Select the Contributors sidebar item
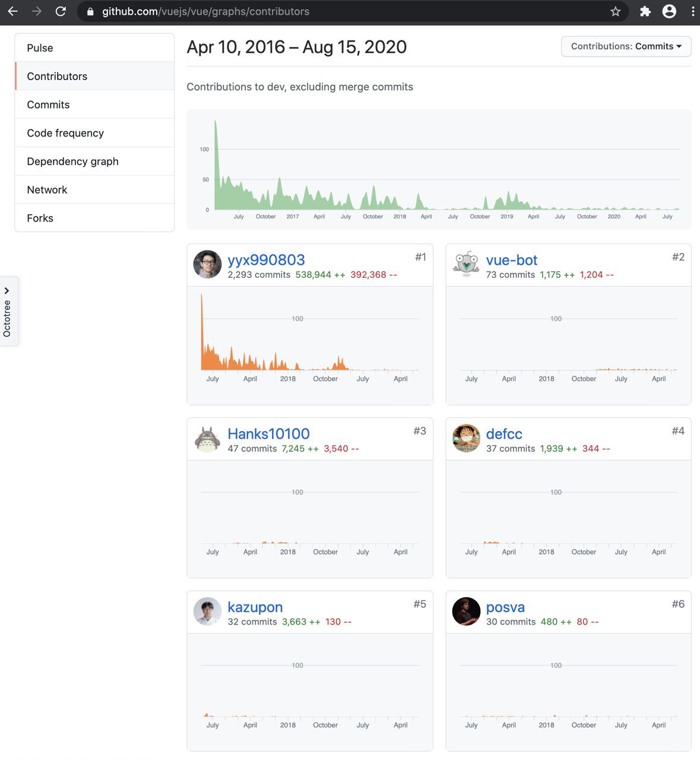Viewport: 700px width, 760px height. [94, 76]
